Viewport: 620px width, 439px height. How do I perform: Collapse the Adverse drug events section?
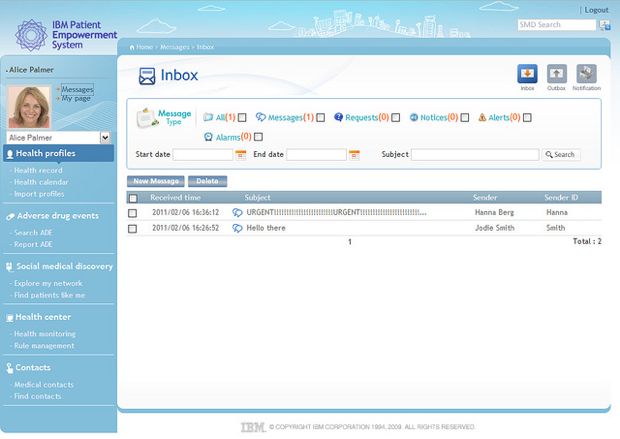pyautogui.click(x=58, y=216)
